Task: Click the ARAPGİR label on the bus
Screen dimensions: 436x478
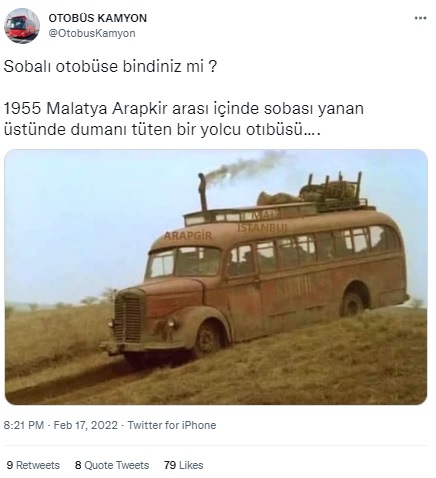Action: click(188, 236)
